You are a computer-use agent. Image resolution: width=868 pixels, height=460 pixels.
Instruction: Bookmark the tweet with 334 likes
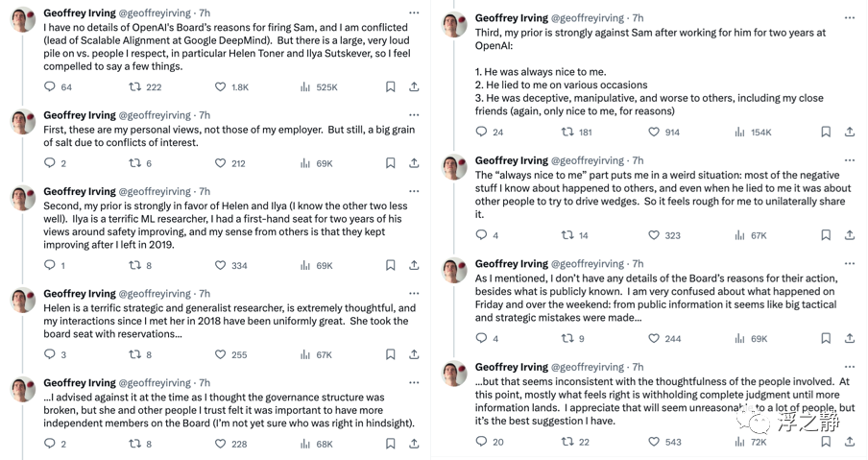[x=390, y=265]
